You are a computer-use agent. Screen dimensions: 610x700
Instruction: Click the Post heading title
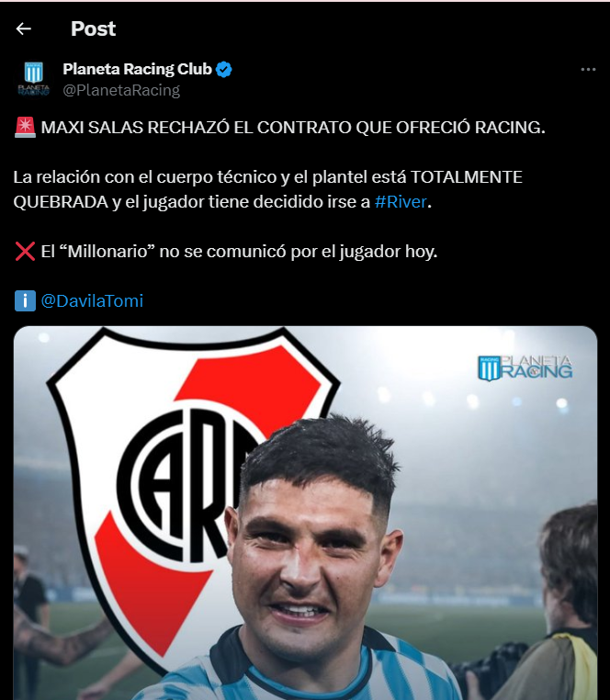[x=93, y=29]
